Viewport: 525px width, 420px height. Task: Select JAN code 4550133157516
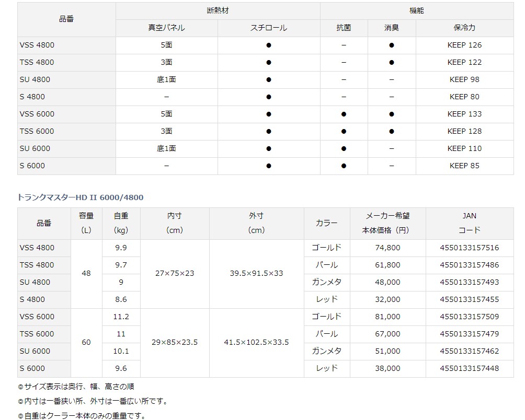pyautogui.click(x=470, y=248)
